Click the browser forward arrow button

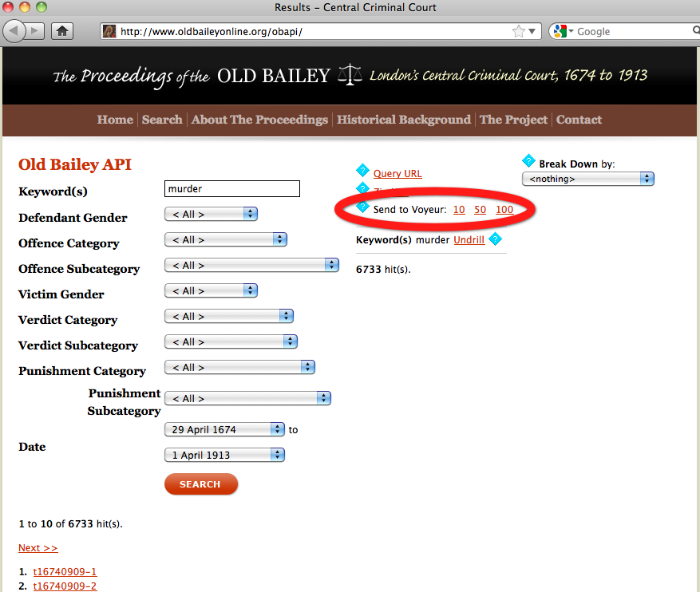tap(35, 31)
